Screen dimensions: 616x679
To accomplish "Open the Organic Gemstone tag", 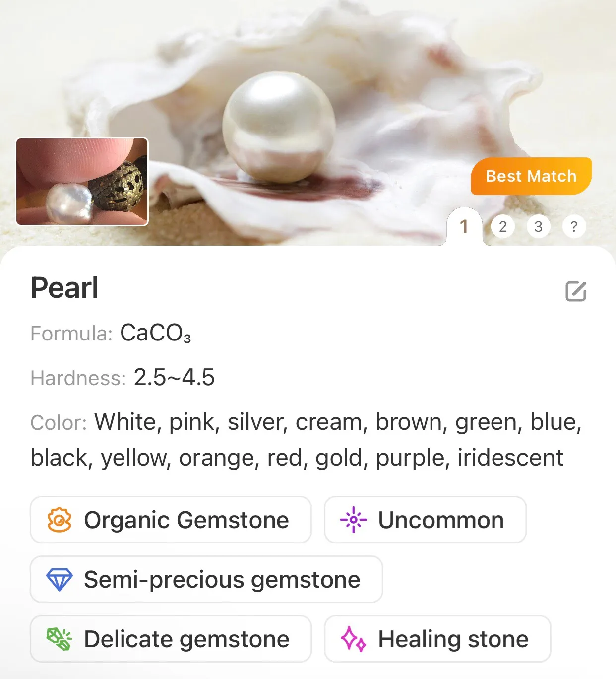I will click(x=171, y=520).
